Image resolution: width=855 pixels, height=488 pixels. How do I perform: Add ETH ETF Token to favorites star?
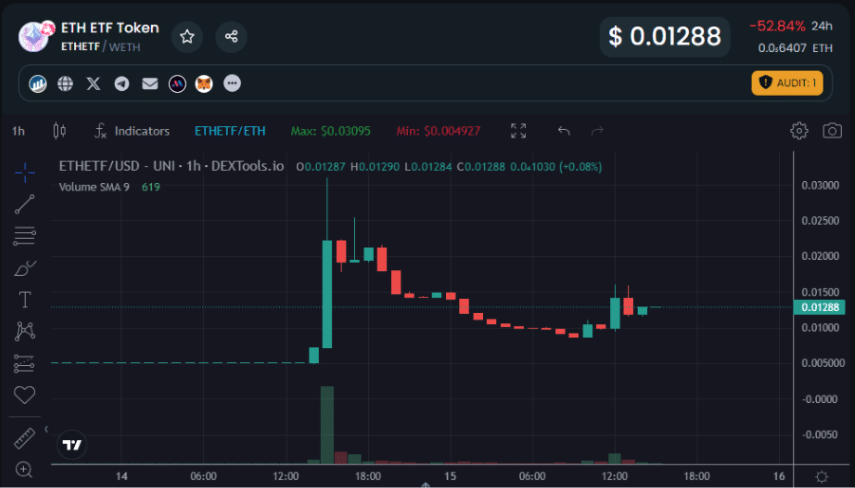[x=187, y=37]
